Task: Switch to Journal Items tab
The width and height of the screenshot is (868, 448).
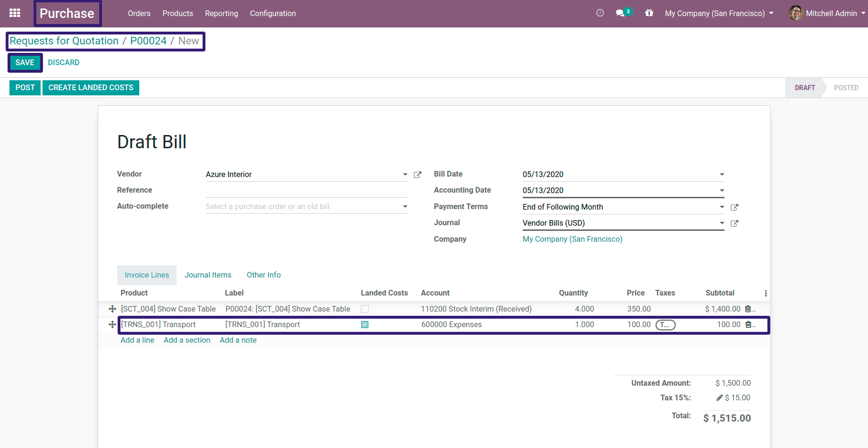Action: point(208,275)
